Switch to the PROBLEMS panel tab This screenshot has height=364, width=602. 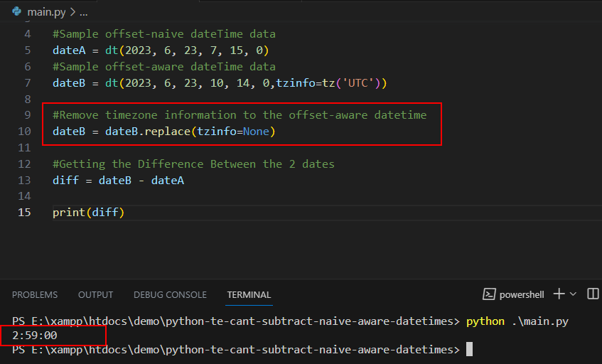coord(35,294)
